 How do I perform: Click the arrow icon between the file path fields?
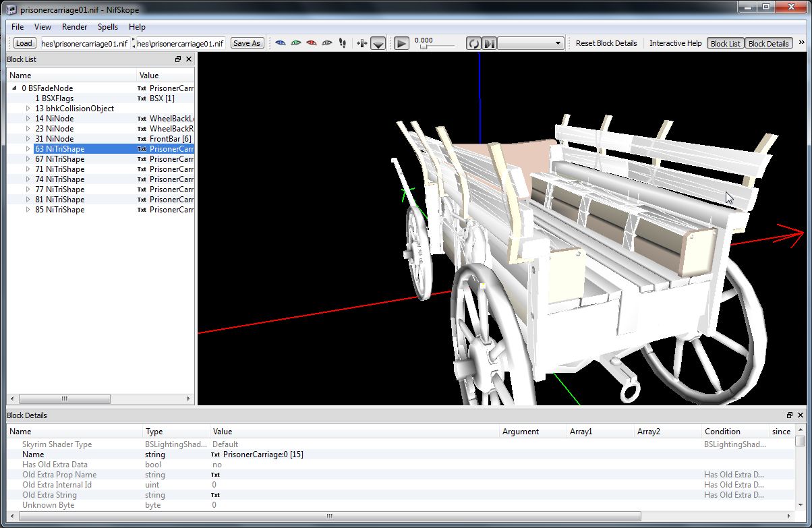pos(134,43)
